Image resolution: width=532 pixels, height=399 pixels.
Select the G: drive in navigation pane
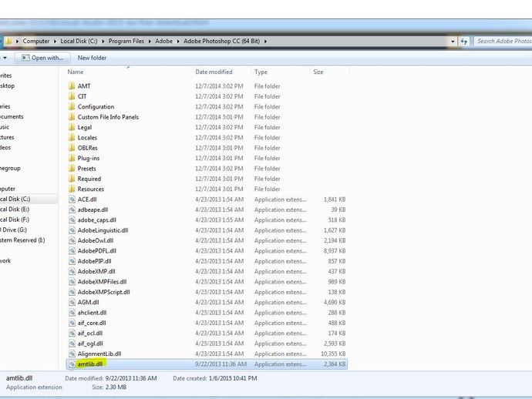coord(14,230)
